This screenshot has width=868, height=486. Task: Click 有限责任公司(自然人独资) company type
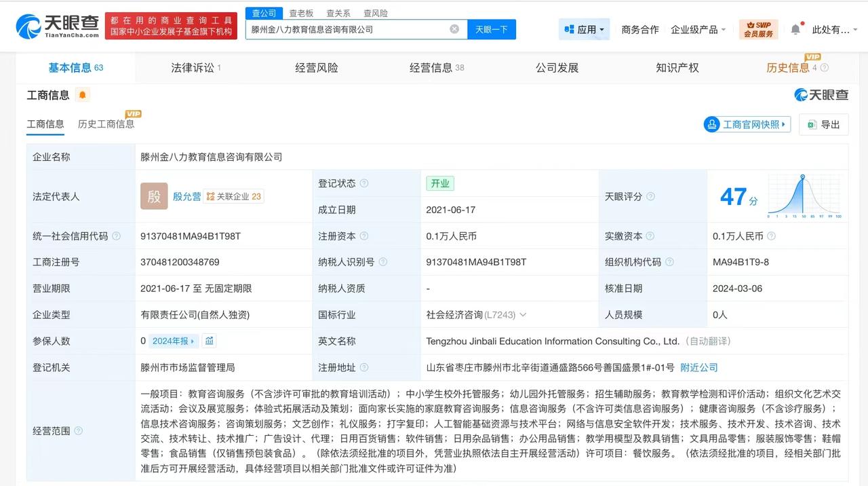point(195,315)
